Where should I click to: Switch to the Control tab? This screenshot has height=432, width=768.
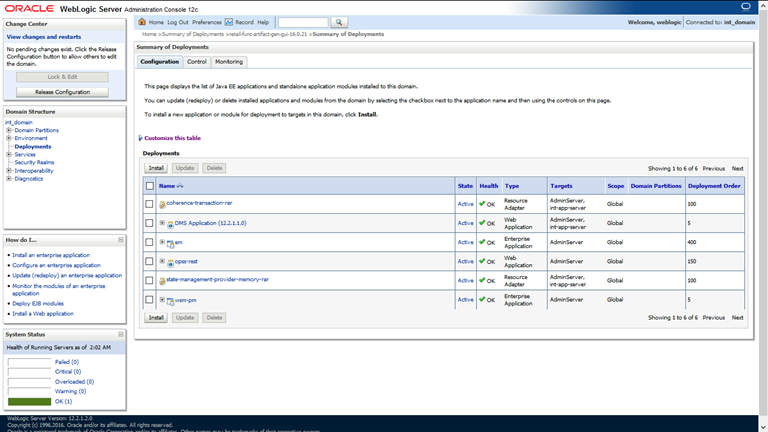(x=196, y=62)
